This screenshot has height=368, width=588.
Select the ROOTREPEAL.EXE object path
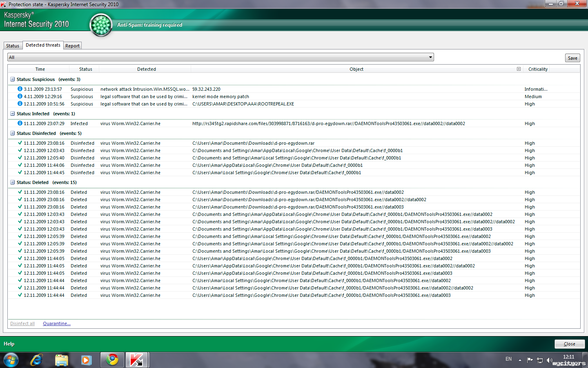click(243, 104)
